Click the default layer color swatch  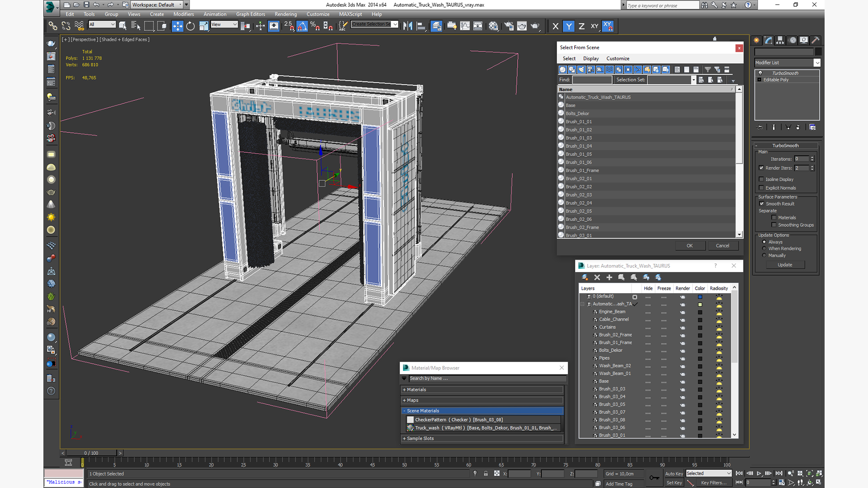coord(700,297)
